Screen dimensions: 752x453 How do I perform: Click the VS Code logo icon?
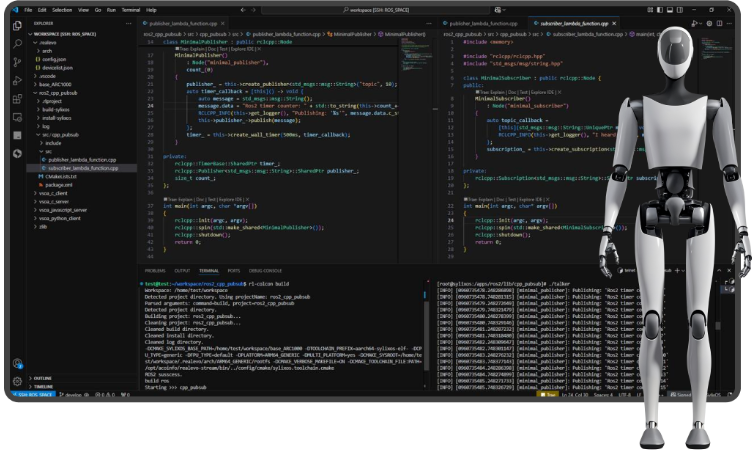(15, 10)
